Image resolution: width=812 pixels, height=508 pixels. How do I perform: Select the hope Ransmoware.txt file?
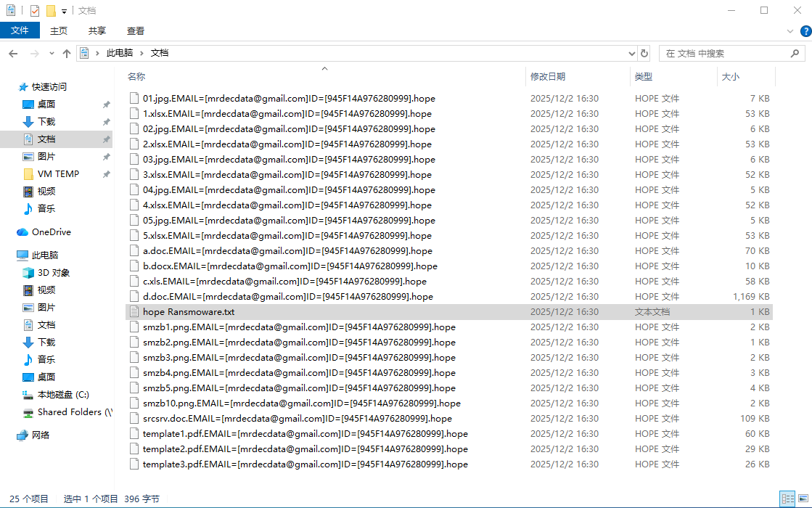pyautogui.click(x=189, y=312)
